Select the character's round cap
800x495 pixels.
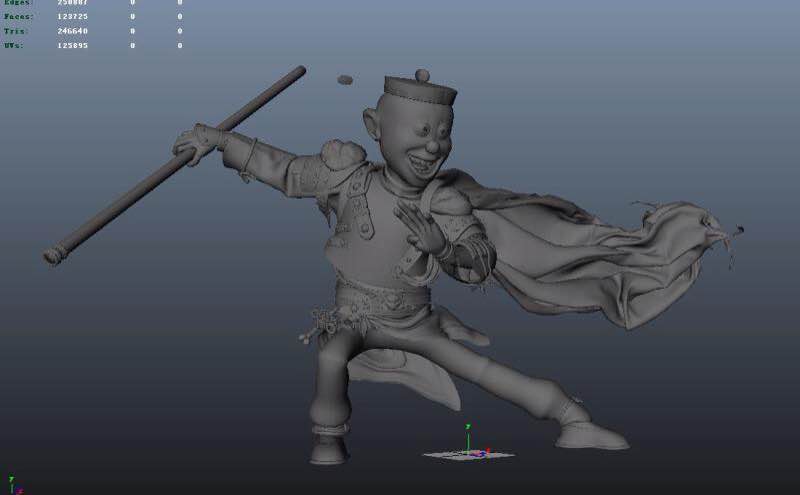[x=420, y=89]
